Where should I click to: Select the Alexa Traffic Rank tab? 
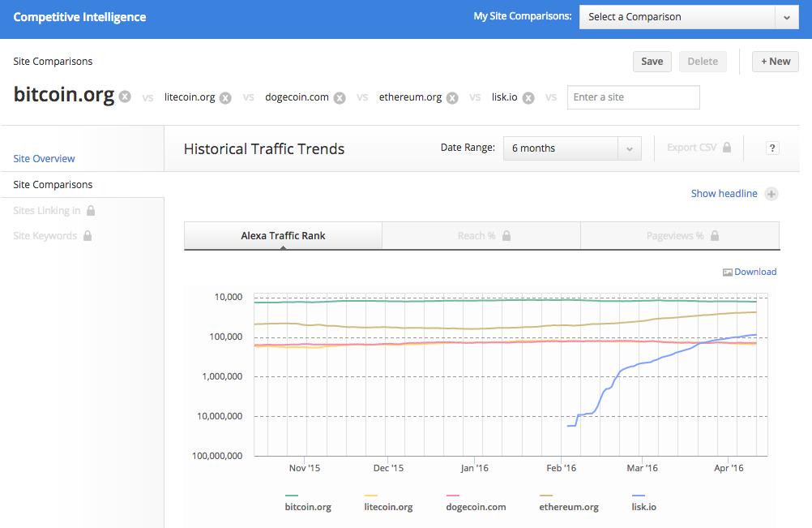pos(284,236)
